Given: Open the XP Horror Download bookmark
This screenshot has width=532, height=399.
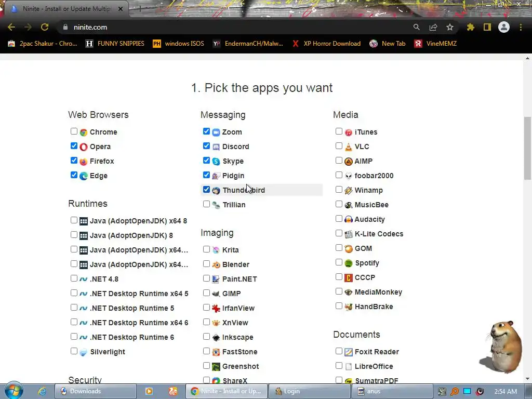Looking at the screenshot, I should tap(326, 44).
